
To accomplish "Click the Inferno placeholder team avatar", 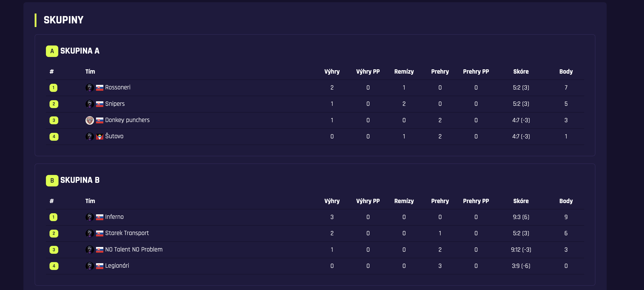I will click(90, 217).
